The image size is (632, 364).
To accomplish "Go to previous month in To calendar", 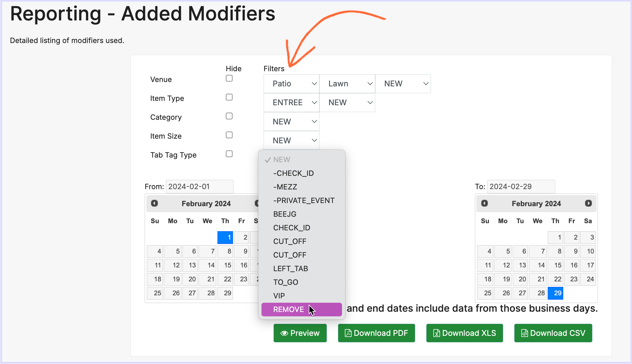I will pyautogui.click(x=485, y=203).
